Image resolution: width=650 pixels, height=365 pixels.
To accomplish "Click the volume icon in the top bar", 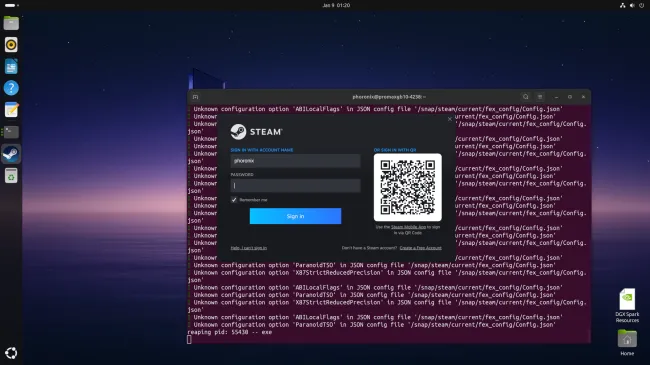I will 632,5.
